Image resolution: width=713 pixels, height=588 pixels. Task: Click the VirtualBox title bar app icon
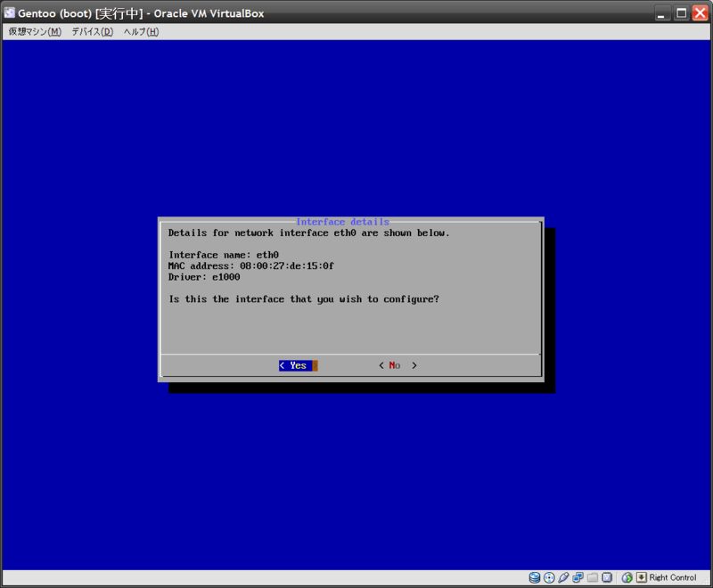(9, 12)
